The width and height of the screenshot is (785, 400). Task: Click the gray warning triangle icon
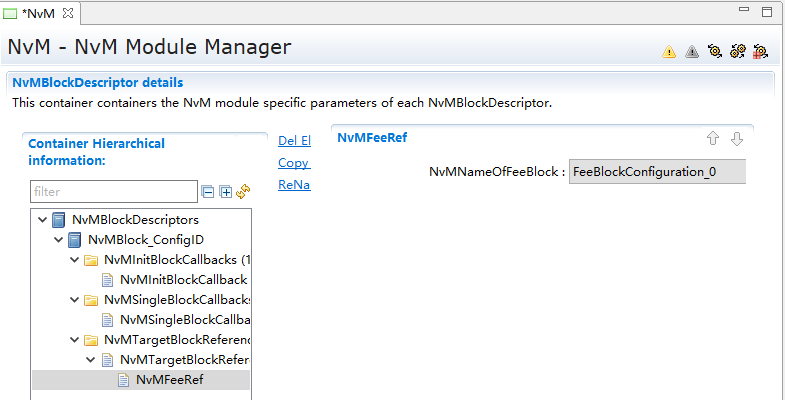692,52
